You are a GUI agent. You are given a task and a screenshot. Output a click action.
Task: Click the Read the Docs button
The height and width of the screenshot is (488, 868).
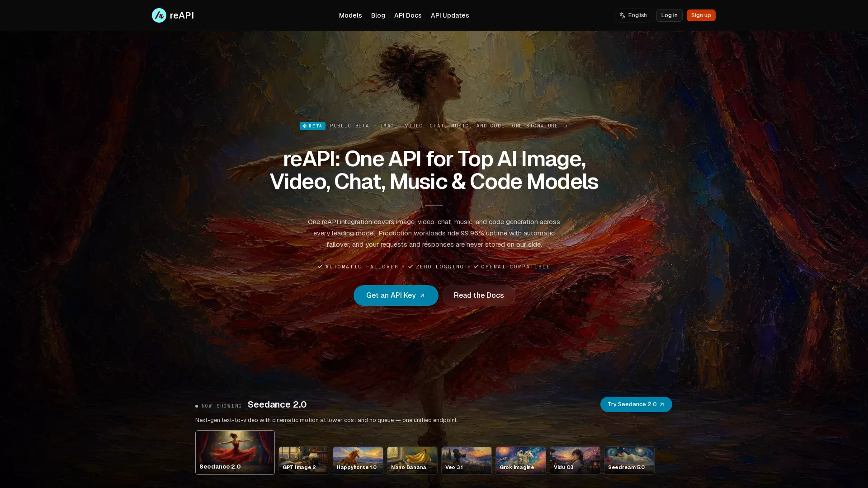click(479, 296)
